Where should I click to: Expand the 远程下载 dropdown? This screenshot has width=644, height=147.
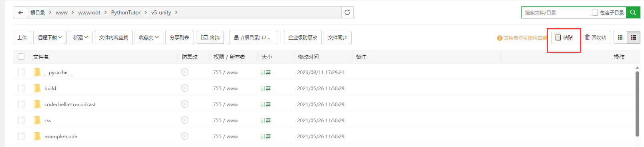pyautogui.click(x=50, y=37)
